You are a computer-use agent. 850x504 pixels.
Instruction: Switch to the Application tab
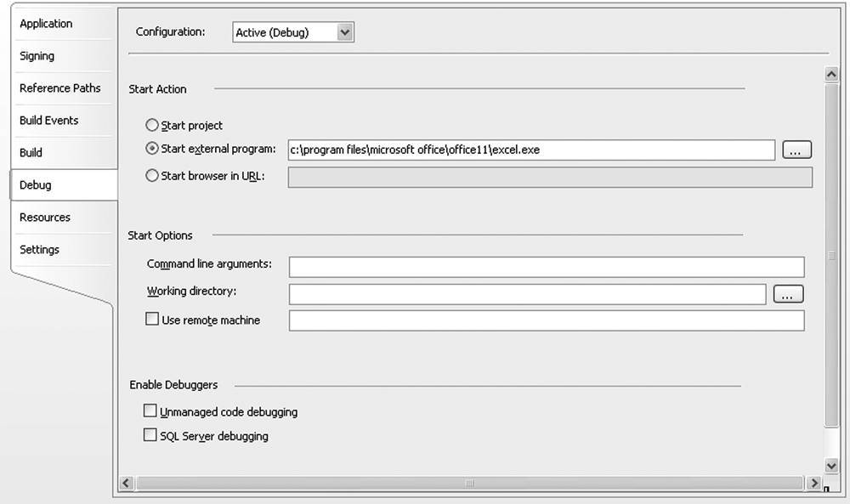tap(46, 24)
